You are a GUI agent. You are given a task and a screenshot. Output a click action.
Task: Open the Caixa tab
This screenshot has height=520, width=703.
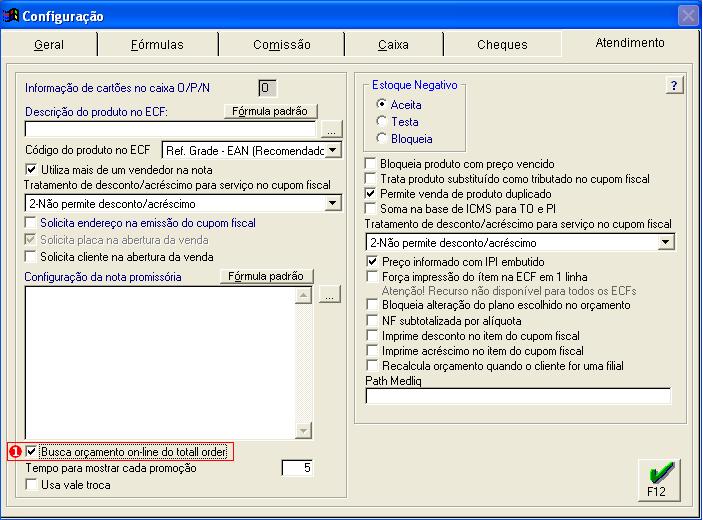point(393,44)
